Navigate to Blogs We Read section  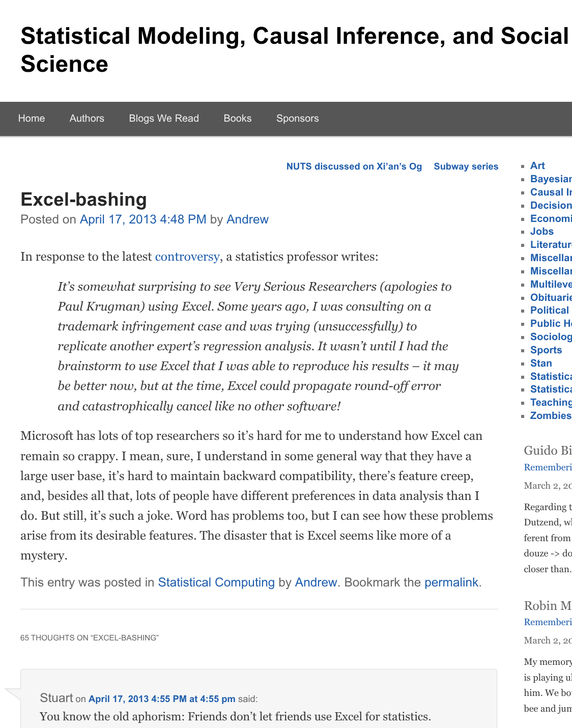[x=164, y=118]
